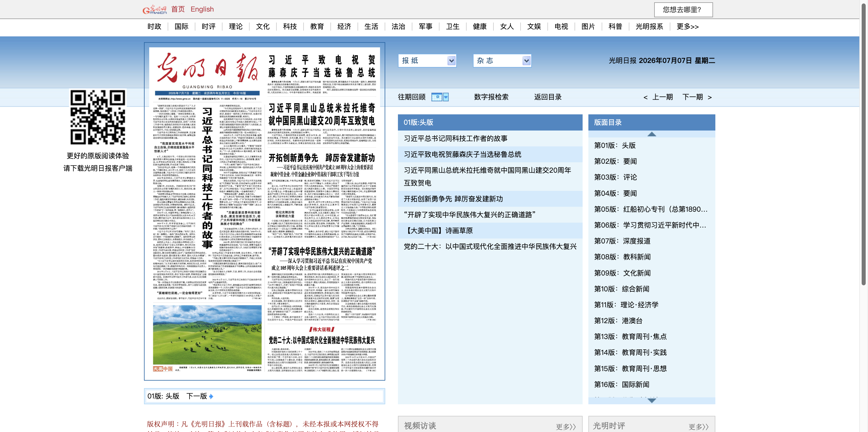This screenshot has width=868, height=432.
Task: Open the 光明报系 menu item
Action: point(649,26)
